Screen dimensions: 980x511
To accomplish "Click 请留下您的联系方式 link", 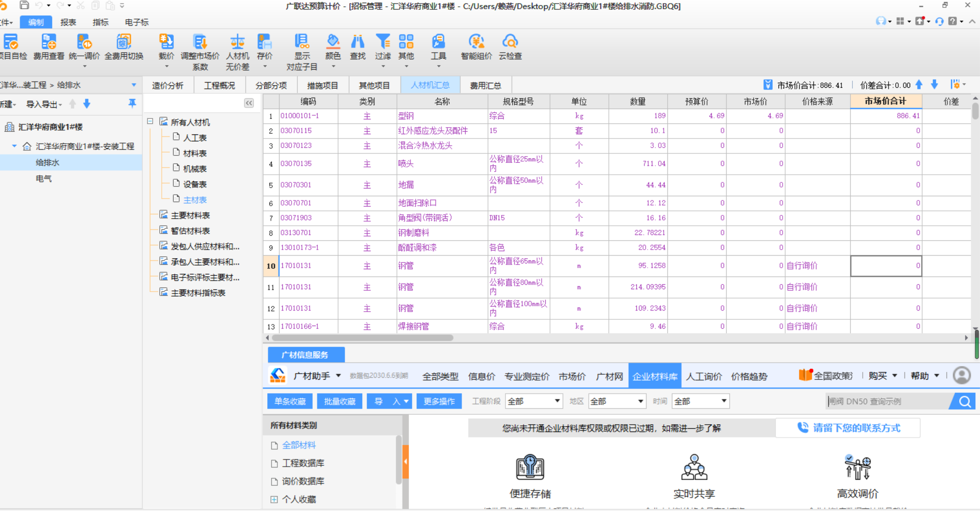I will pos(848,428).
